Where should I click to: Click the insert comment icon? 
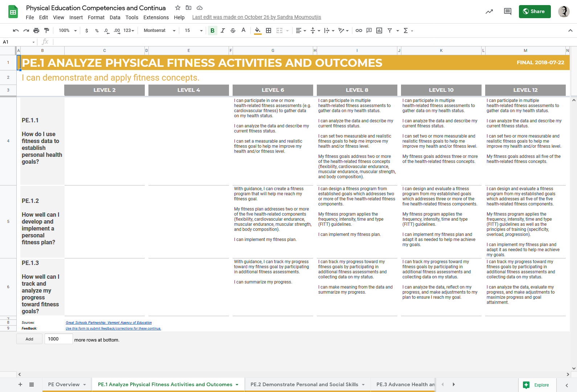tap(369, 30)
